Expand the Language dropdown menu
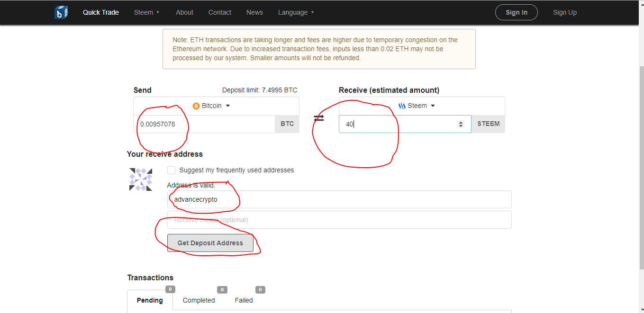This screenshot has height=313, width=644. click(x=296, y=12)
